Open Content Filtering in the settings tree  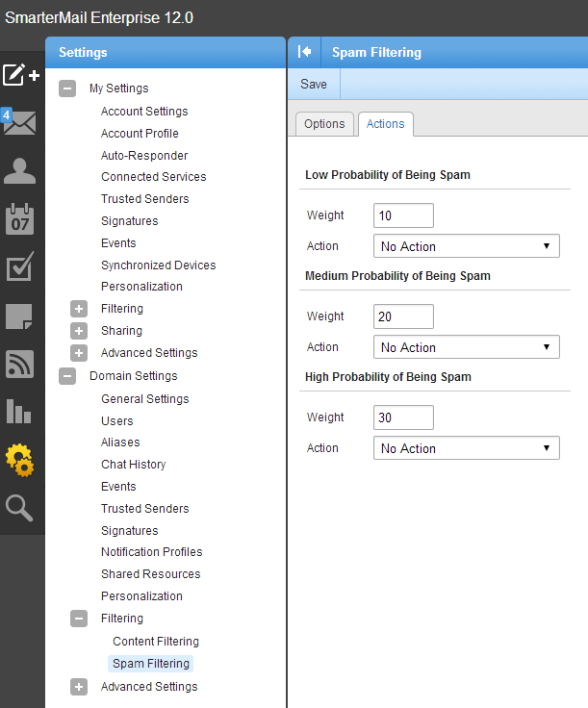156,642
